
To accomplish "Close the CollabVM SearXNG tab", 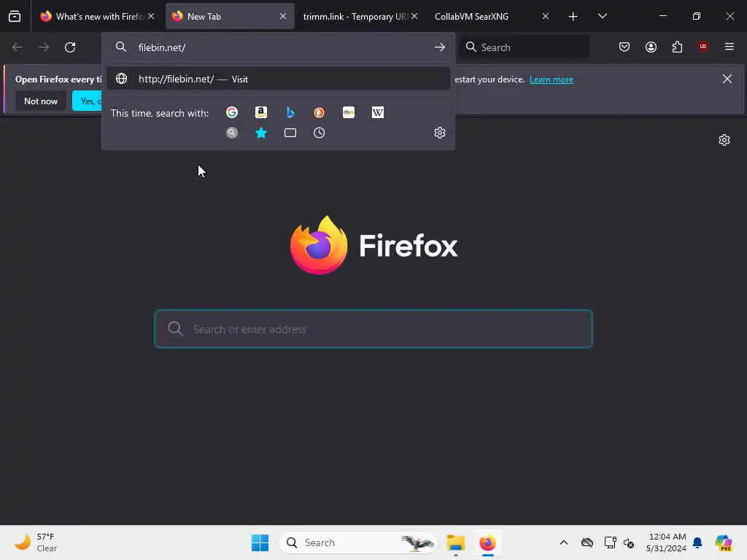I will (546, 16).
